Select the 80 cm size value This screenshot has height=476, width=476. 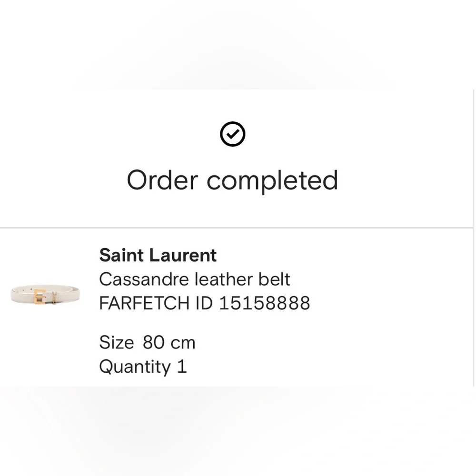point(169,343)
